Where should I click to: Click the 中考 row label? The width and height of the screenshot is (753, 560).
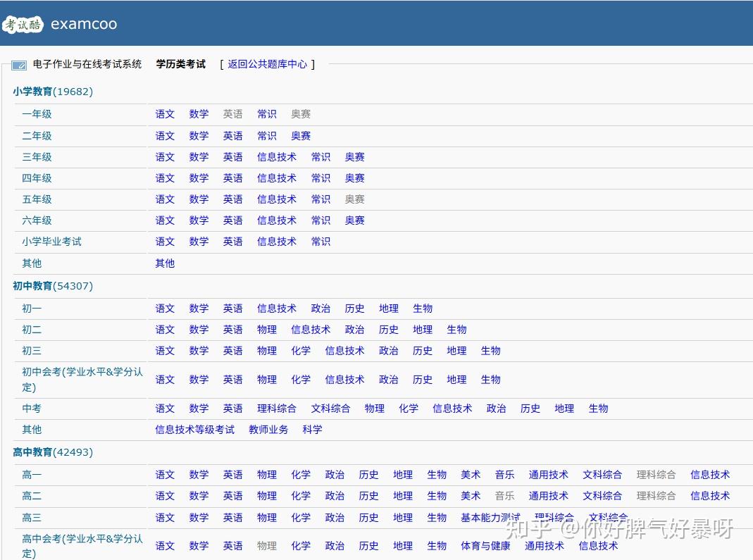(x=32, y=409)
